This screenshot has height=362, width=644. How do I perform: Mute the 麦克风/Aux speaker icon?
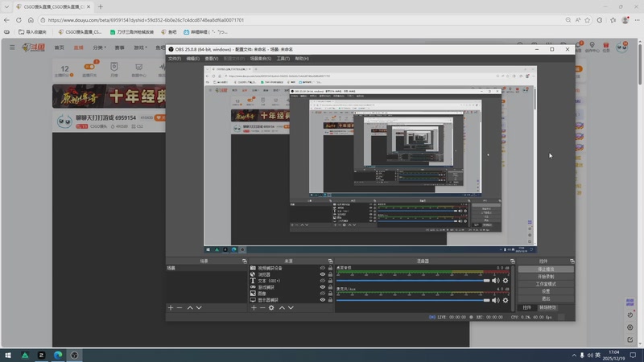(496, 300)
